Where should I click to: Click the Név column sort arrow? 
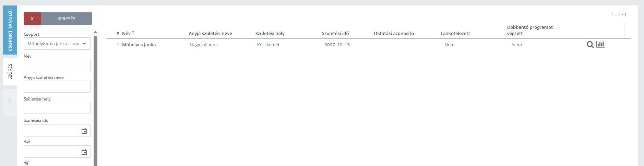point(133,33)
